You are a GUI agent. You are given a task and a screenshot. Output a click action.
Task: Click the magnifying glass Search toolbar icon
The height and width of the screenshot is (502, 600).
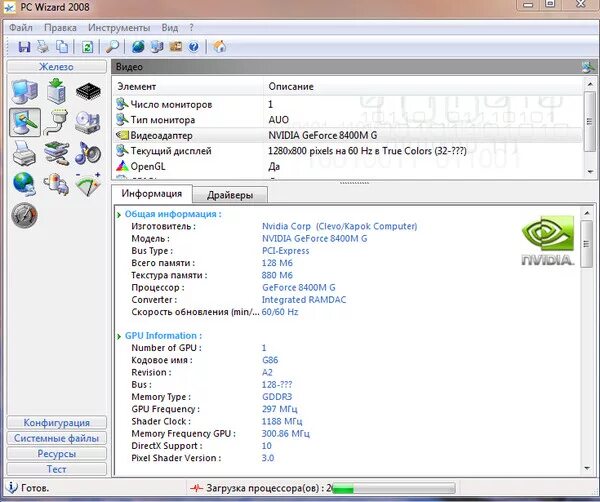[x=112, y=47]
